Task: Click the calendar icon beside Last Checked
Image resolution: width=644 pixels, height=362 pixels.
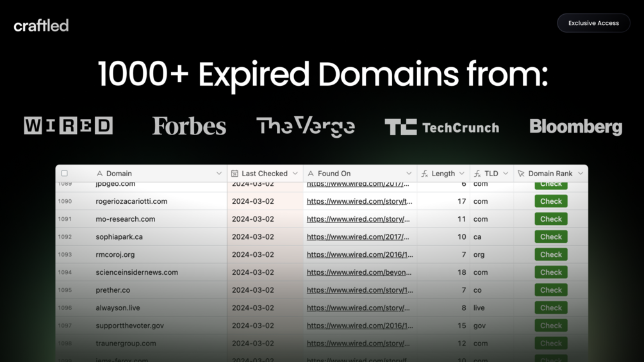Action: pos(235,174)
